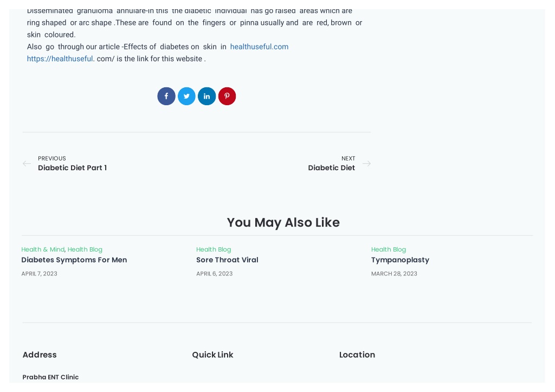Open the Health & Mind category
Viewport: 555px width, 392px height.
[43, 249]
